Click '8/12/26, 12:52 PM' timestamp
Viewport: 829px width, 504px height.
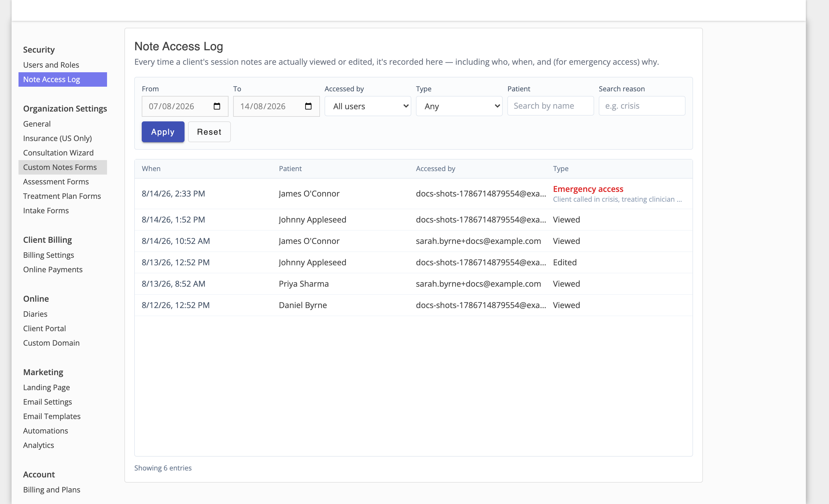click(x=176, y=305)
